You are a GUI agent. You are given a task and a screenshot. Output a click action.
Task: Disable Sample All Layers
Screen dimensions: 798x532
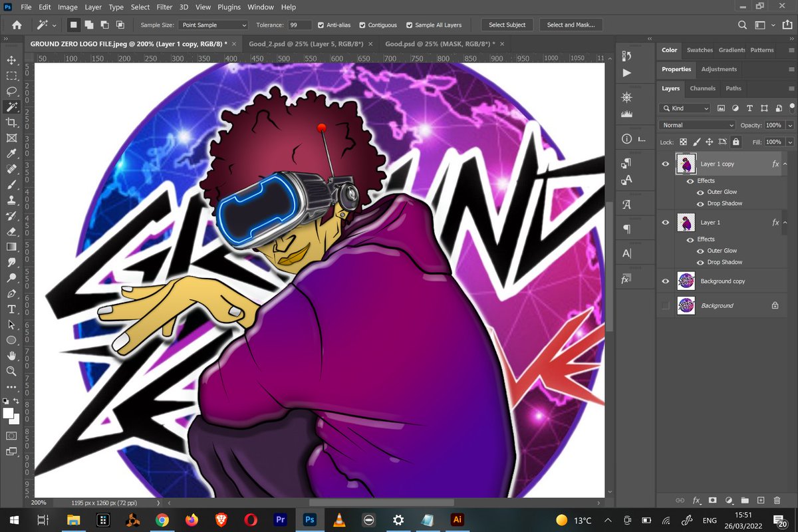click(x=409, y=25)
